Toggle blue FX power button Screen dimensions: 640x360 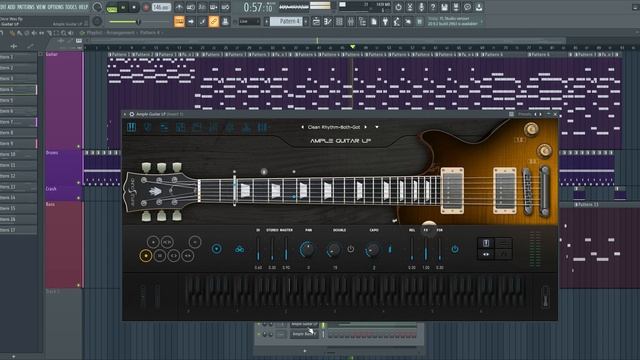click(x=455, y=249)
